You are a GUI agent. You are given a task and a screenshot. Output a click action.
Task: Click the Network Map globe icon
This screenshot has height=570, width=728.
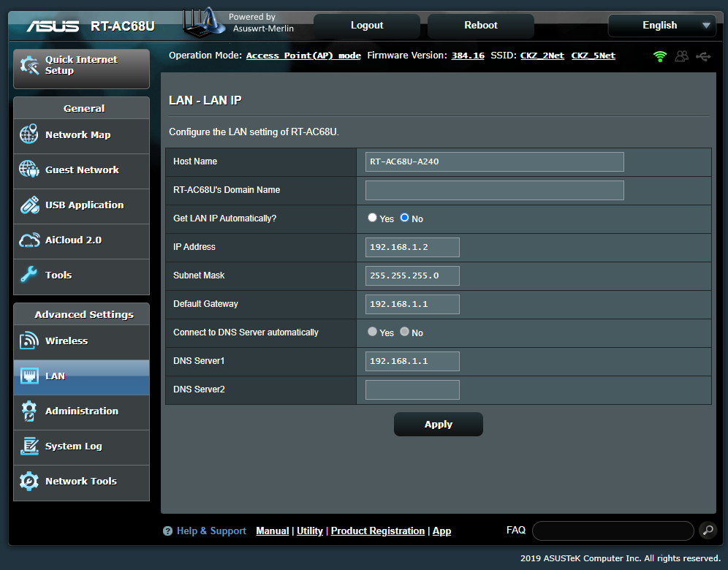[29, 134]
